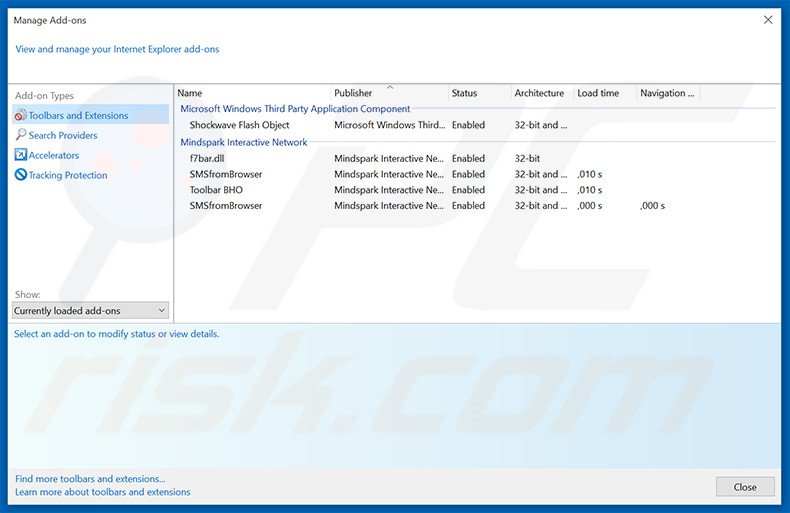
Task: Sort by Status column header
Action: click(464, 93)
